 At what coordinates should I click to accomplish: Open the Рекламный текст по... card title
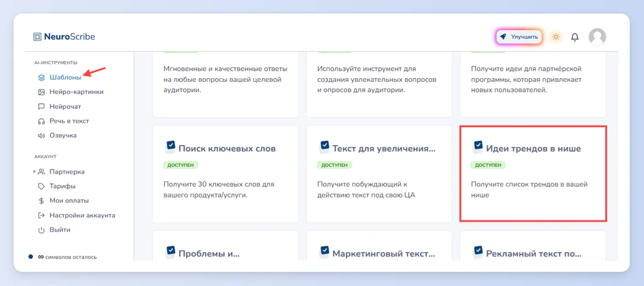(534, 253)
